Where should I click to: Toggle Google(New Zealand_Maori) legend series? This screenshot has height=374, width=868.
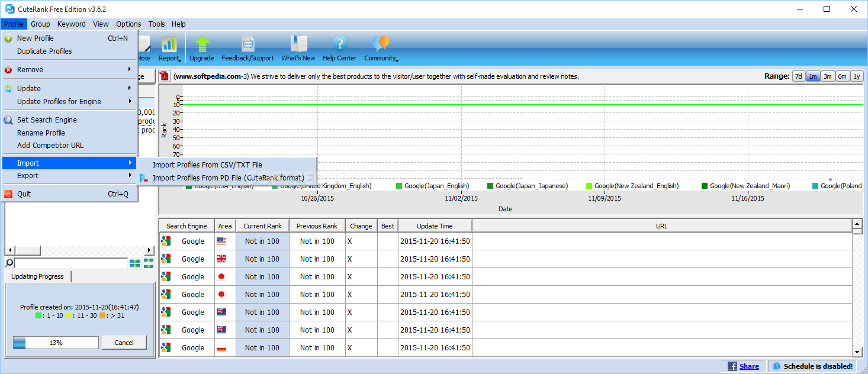point(745,186)
